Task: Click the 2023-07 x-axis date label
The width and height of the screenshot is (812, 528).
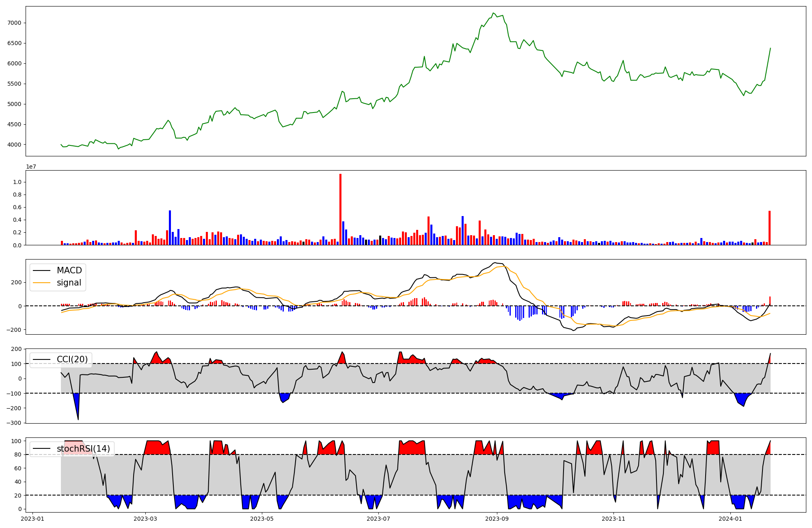Action: click(378, 519)
